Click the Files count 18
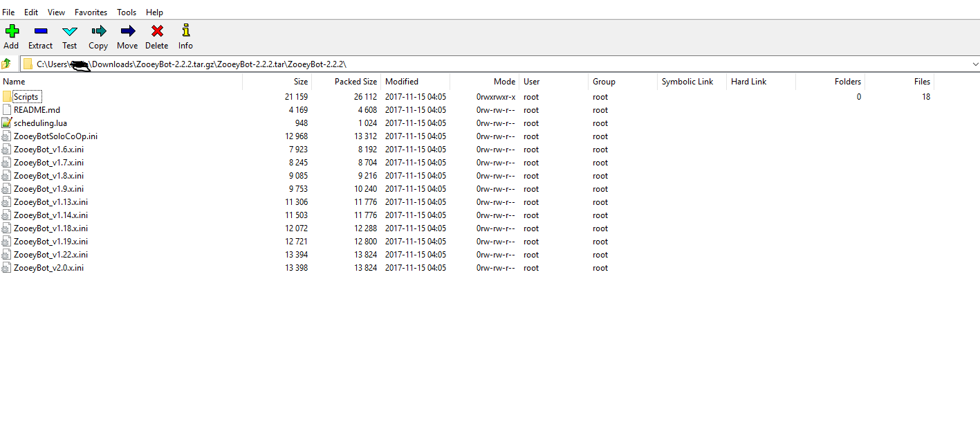Image resolution: width=980 pixels, height=441 pixels. 925,97
